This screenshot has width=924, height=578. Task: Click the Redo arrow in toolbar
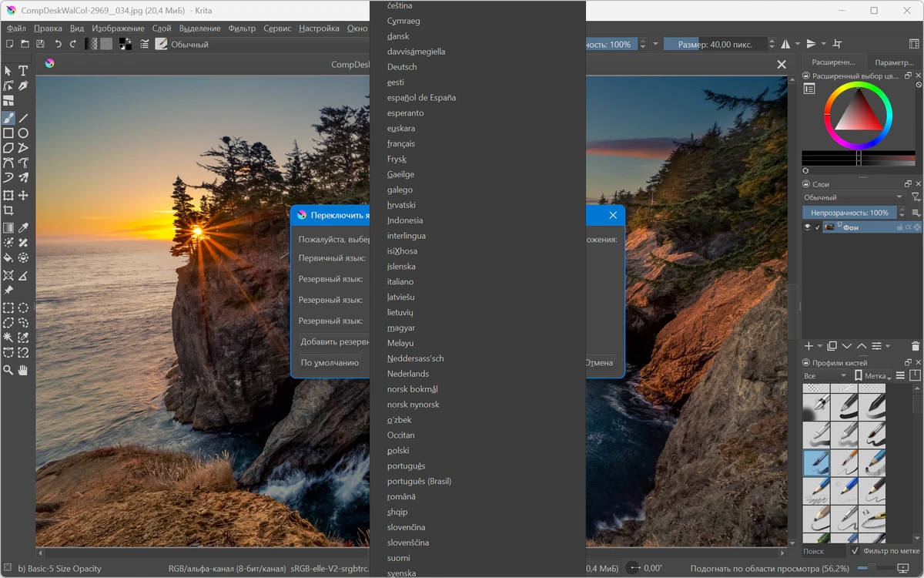tap(73, 44)
